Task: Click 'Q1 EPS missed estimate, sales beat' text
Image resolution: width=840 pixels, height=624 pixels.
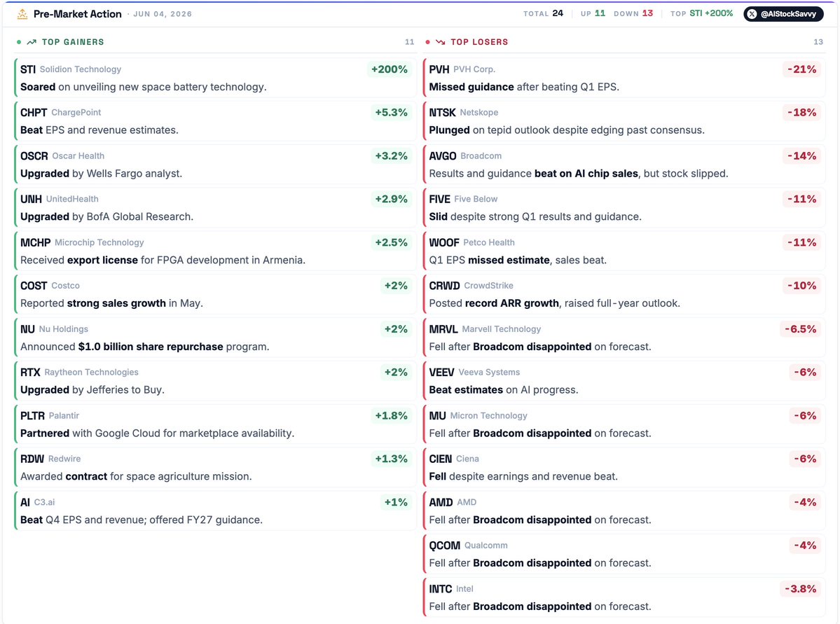Action: coord(518,261)
